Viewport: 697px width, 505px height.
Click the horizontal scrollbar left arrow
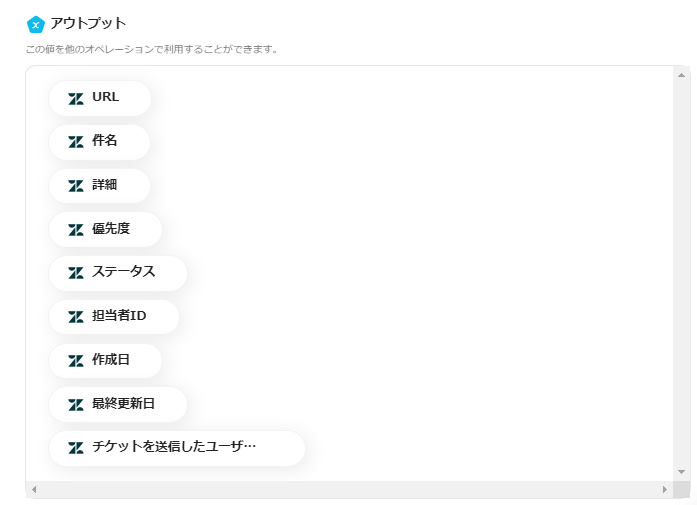pyautogui.click(x=34, y=489)
